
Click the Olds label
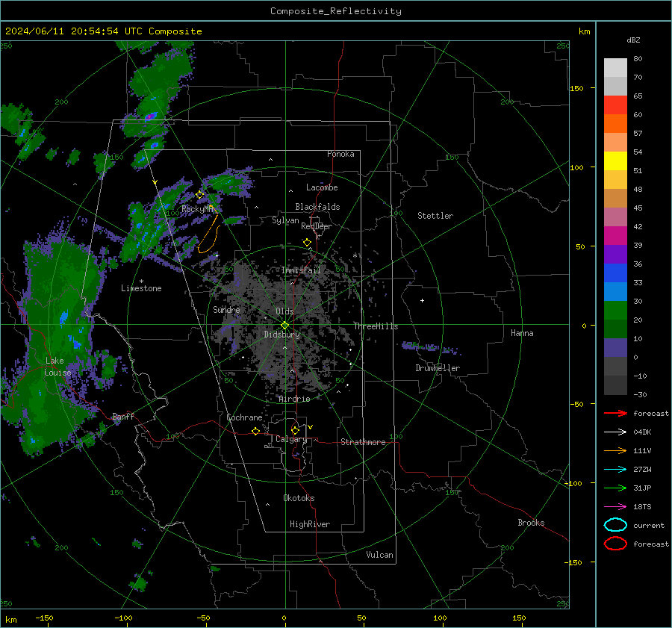284,311
